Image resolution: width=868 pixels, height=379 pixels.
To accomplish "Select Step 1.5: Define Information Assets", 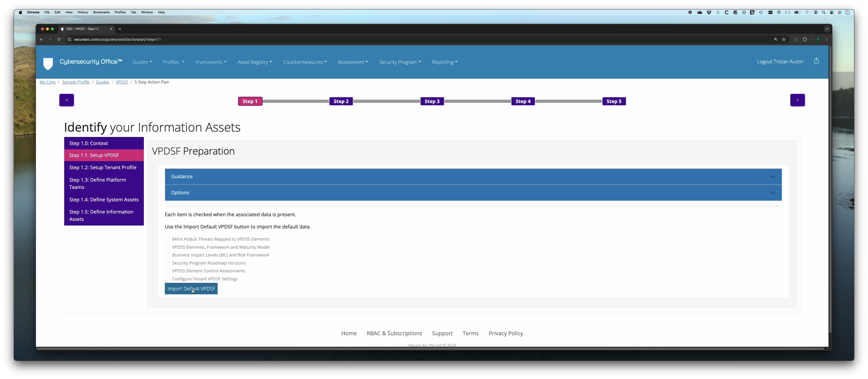I will (104, 215).
